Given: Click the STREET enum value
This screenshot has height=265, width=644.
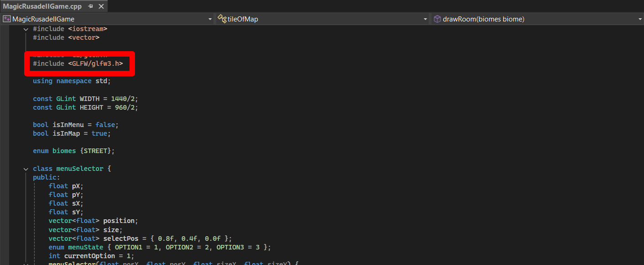Looking at the screenshot, I should point(95,151).
